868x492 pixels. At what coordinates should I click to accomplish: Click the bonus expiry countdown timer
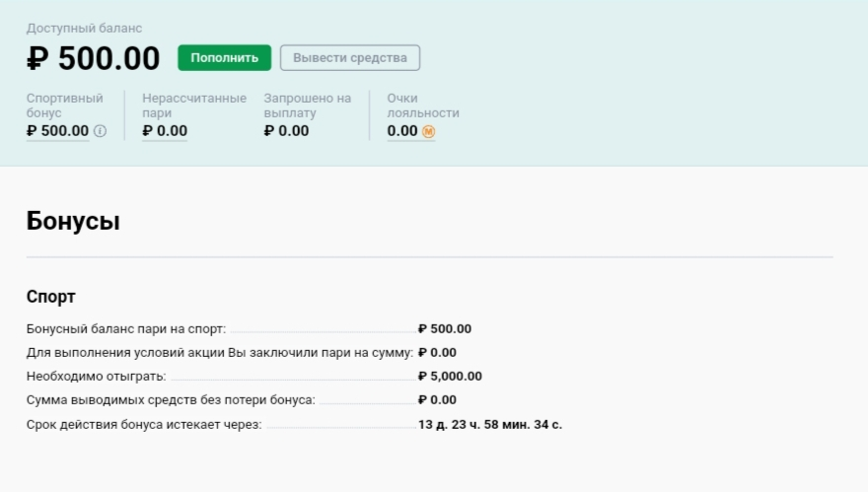490,424
